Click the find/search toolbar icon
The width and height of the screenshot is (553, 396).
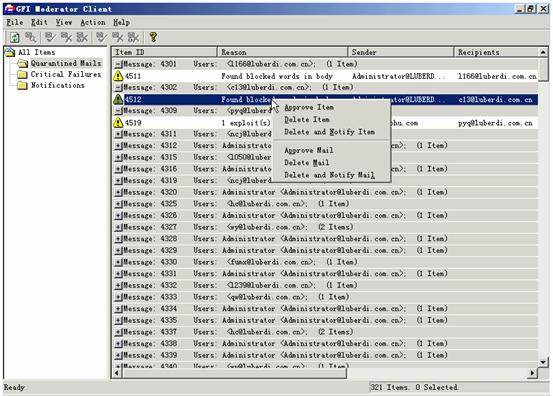[31, 37]
